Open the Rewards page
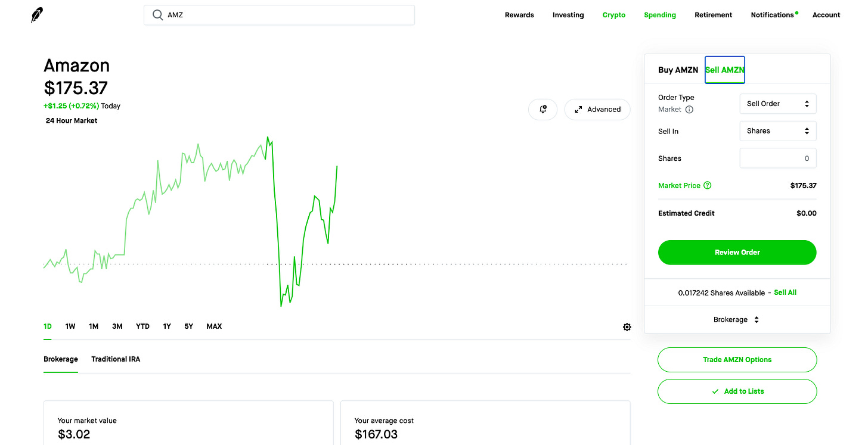 tap(519, 15)
